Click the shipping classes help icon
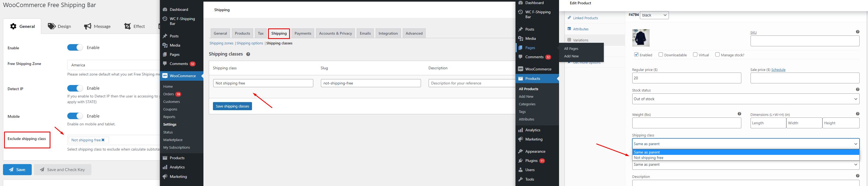 coord(248,54)
